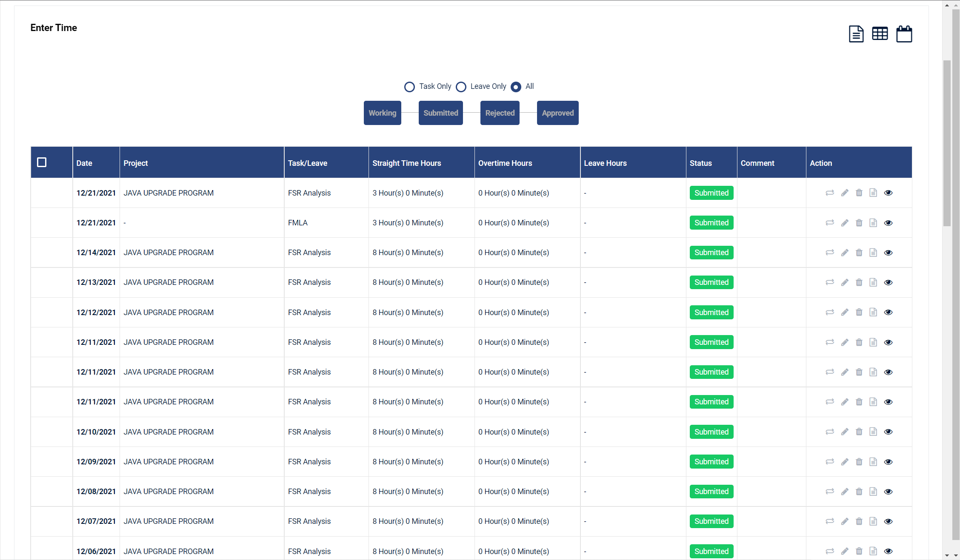Edit the 12/10/2021 entry with pencil icon
This screenshot has width=960, height=560.
845,432
